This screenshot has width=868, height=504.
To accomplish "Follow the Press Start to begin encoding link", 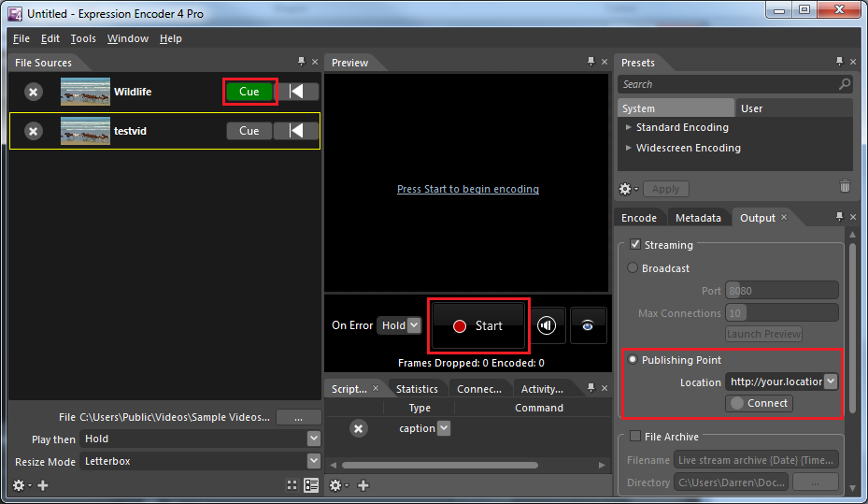I will pos(468,189).
